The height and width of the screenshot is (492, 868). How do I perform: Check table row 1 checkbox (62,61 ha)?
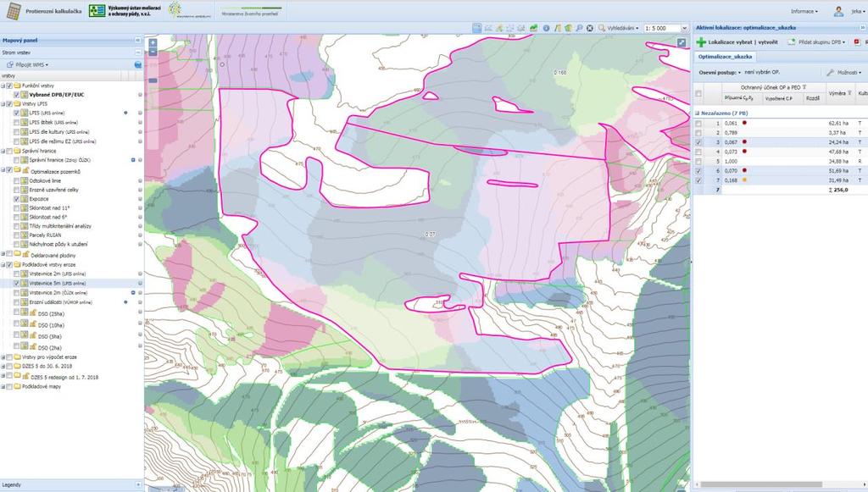pos(698,124)
